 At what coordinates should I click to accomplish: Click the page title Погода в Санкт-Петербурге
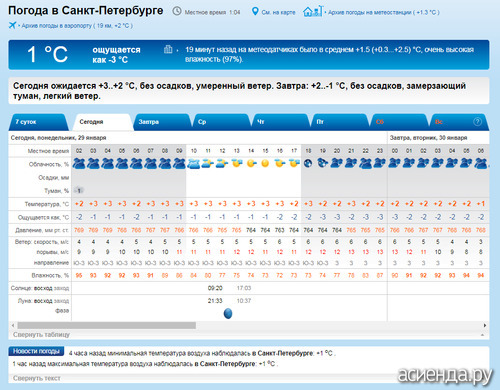click(x=86, y=11)
